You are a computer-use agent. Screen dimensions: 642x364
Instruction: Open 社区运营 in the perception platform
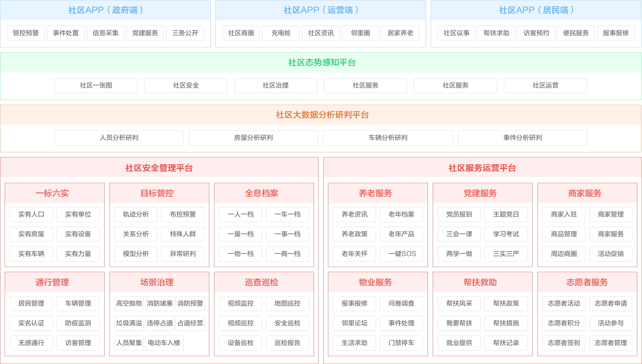(546, 85)
